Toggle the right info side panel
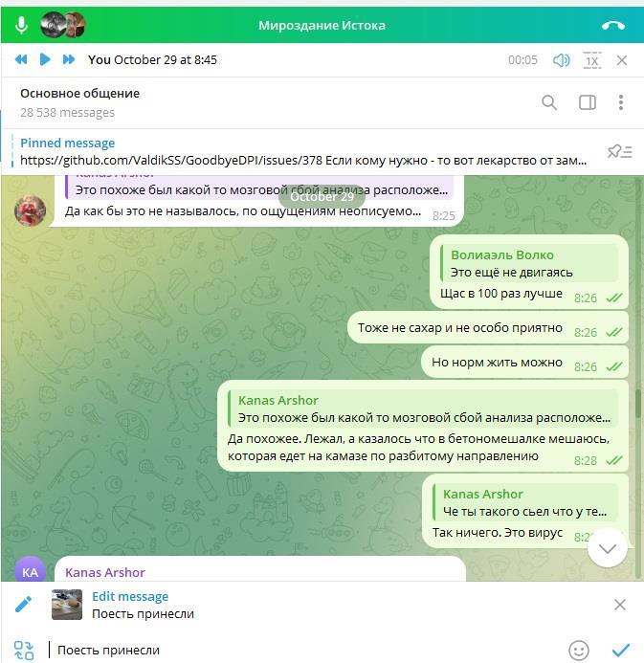The width and height of the screenshot is (644, 663). (588, 102)
